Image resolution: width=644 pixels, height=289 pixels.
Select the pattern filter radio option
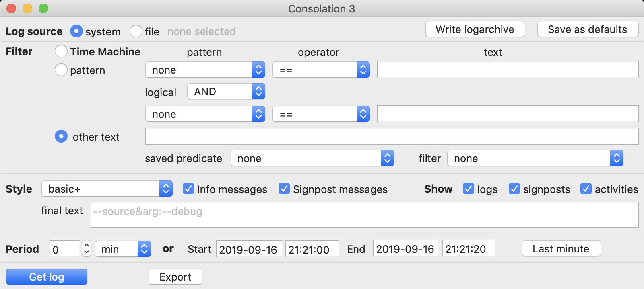click(61, 70)
